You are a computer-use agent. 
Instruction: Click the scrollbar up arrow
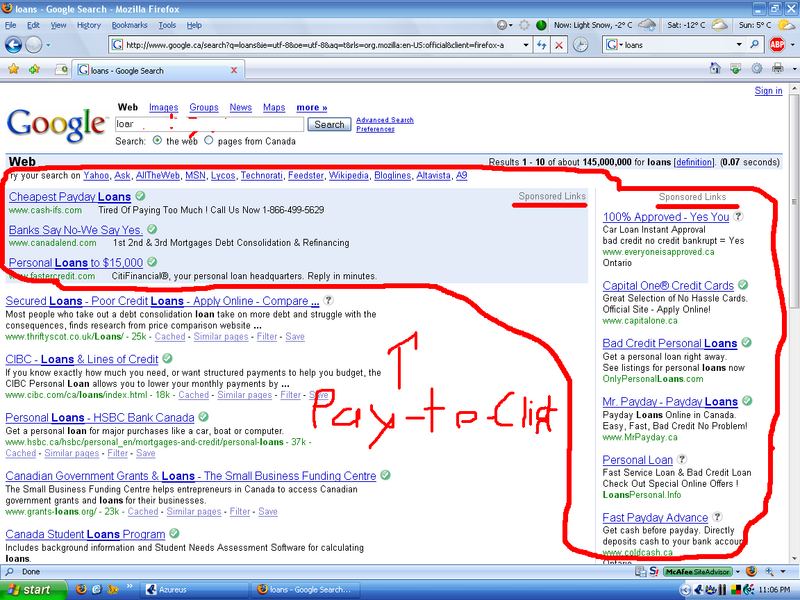(x=794, y=89)
